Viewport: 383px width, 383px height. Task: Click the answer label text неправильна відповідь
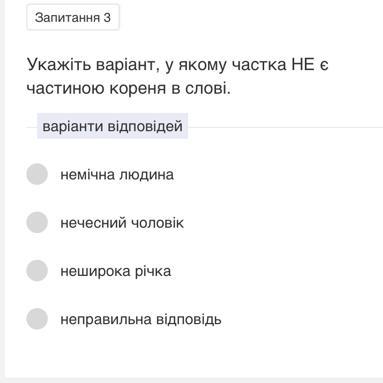[x=141, y=319]
